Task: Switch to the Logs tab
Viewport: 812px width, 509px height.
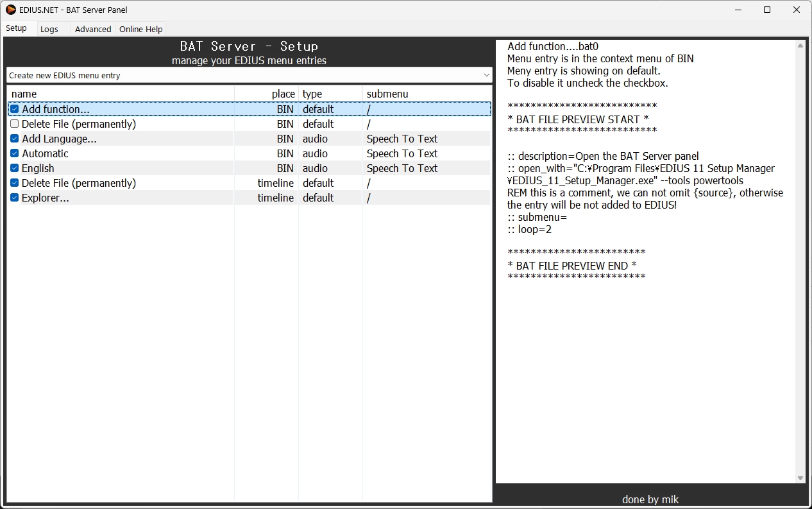Action: coord(49,29)
